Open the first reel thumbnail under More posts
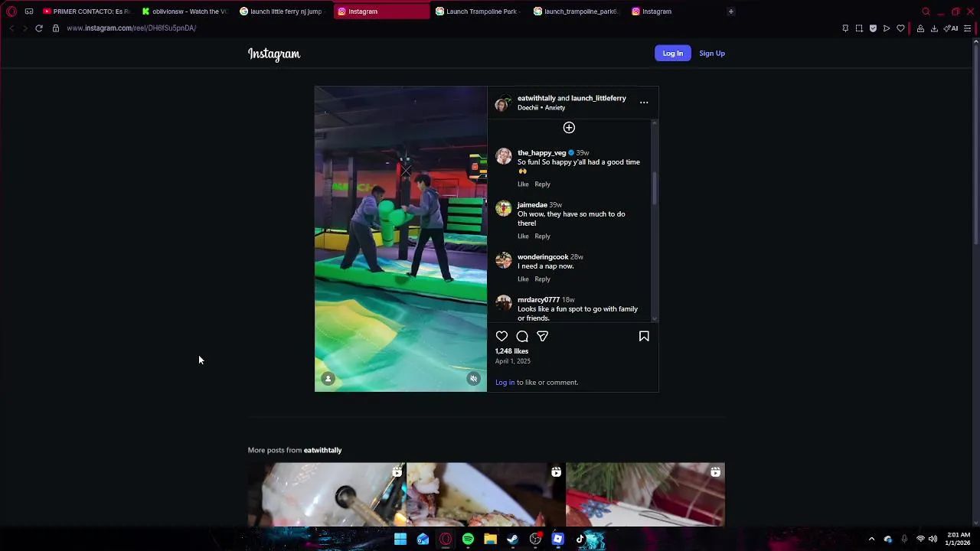 click(327, 494)
